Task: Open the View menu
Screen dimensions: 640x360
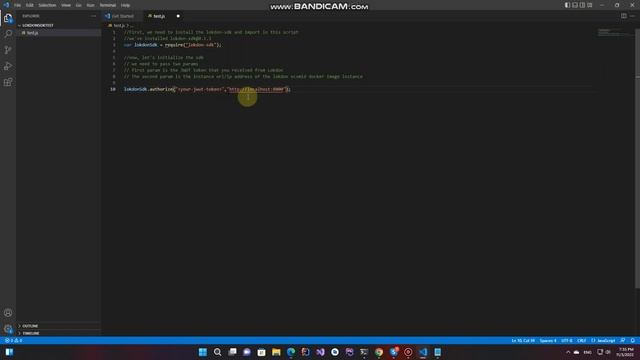Action: coord(66,5)
